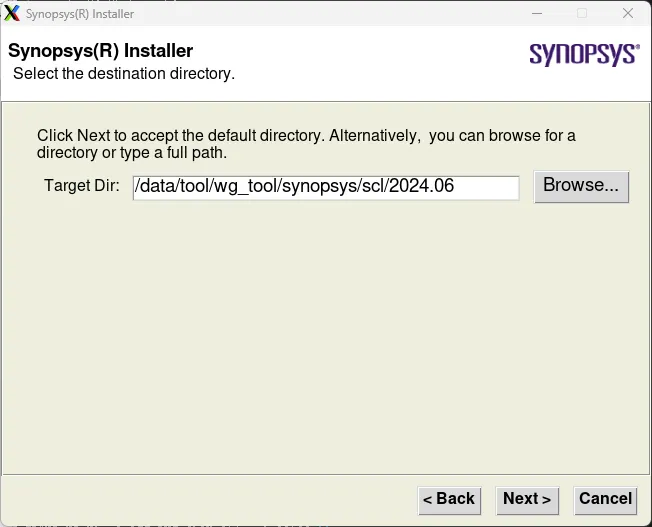The width and height of the screenshot is (652, 527).
Task: Click the 'Synopsys(R) Installer' bold heading
Action: [x=100, y=51]
